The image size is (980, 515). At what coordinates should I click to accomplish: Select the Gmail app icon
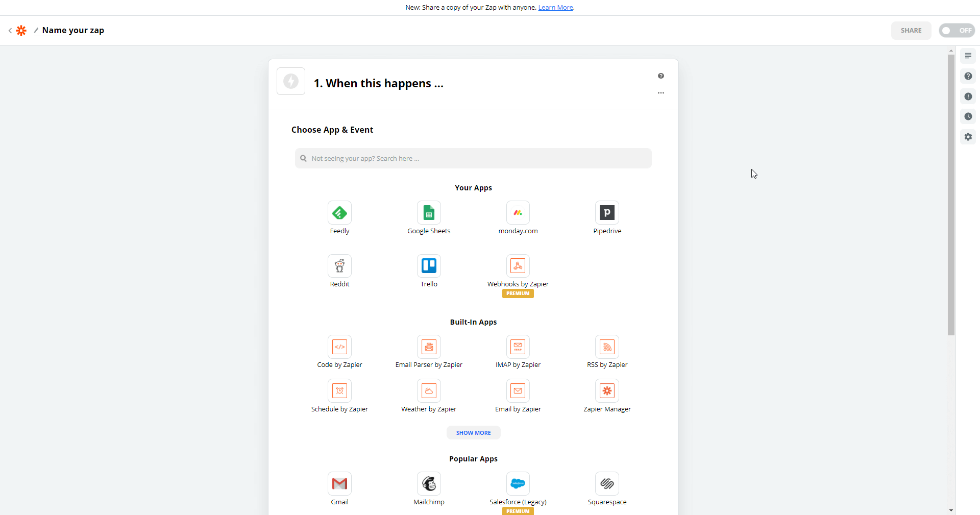339,484
